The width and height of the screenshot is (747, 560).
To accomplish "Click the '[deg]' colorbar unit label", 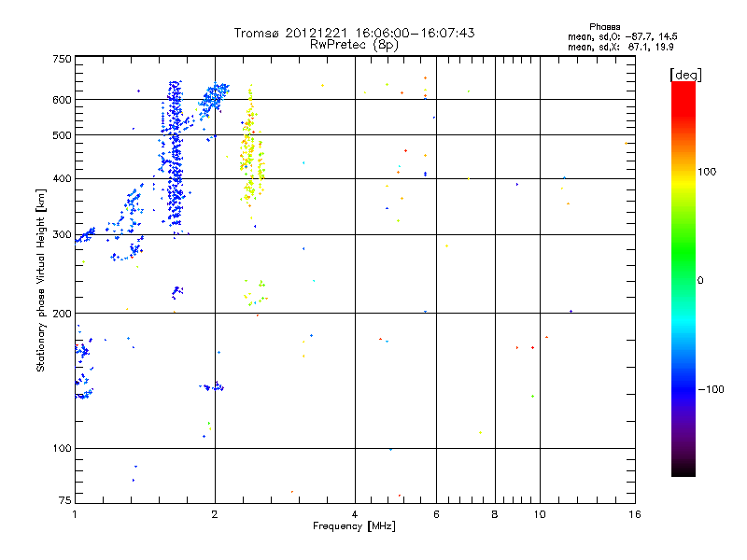I will click(685, 75).
